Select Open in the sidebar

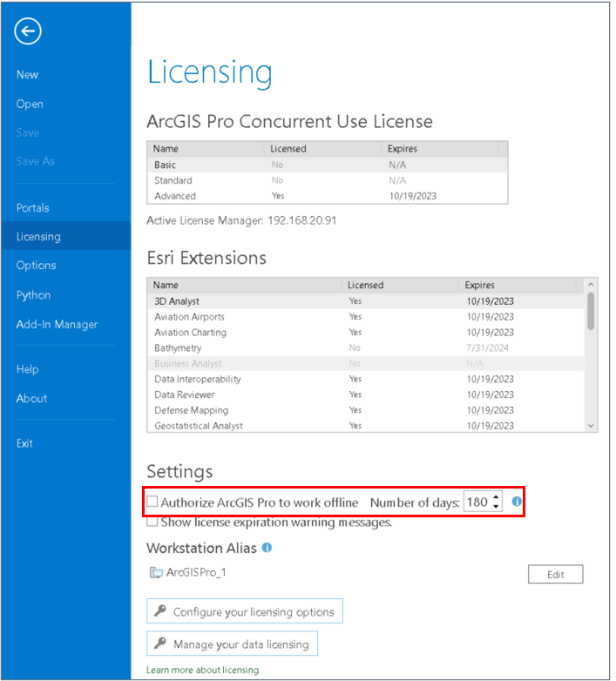pyautogui.click(x=30, y=105)
